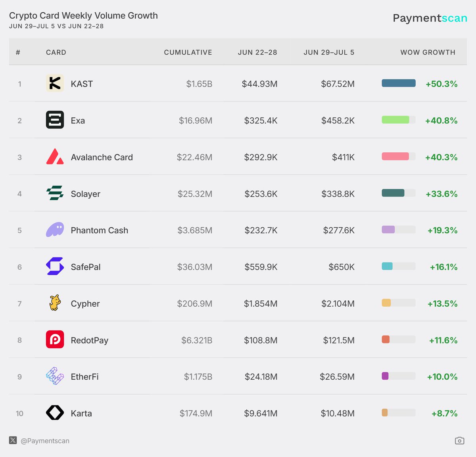Image resolution: width=476 pixels, height=457 pixels.
Task: Click the $338.8K Solayer volume cell
Action: pyautogui.click(x=338, y=194)
